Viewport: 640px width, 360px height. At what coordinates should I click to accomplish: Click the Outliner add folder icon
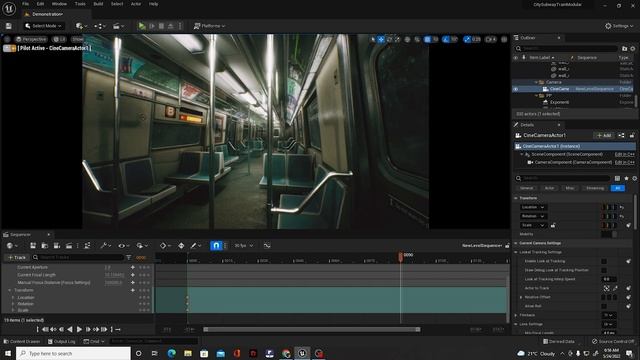coord(624,49)
